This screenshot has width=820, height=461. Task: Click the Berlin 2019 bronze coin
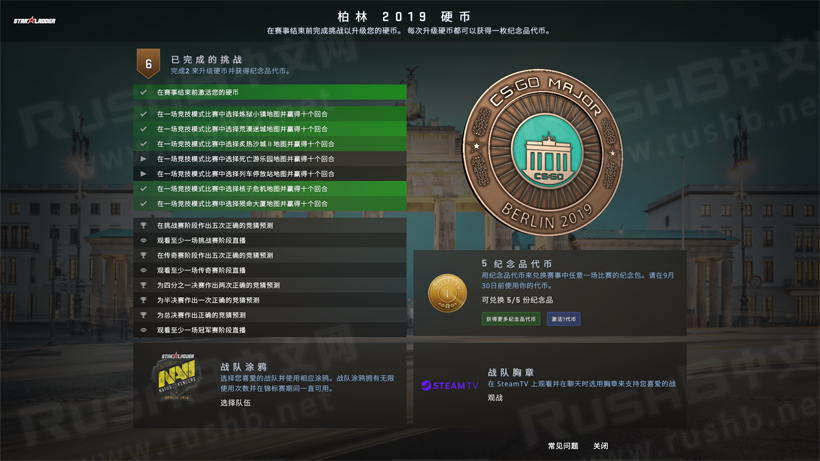(544, 153)
